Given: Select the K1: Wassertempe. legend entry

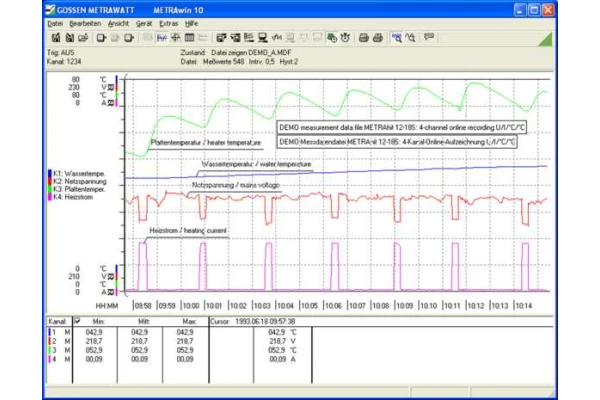Looking at the screenshot, I should click(x=79, y=174).
